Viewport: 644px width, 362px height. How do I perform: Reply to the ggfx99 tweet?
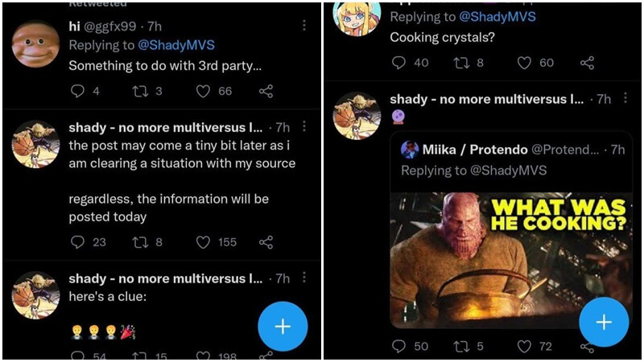click(78, 91)
